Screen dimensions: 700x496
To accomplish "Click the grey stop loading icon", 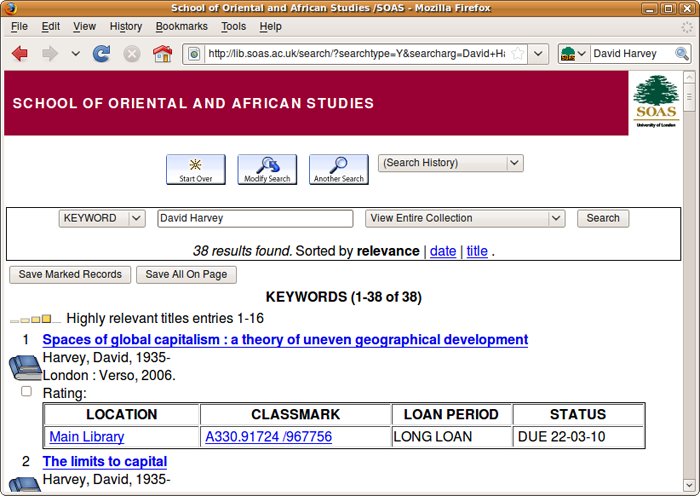I will [x=132, y=54].
